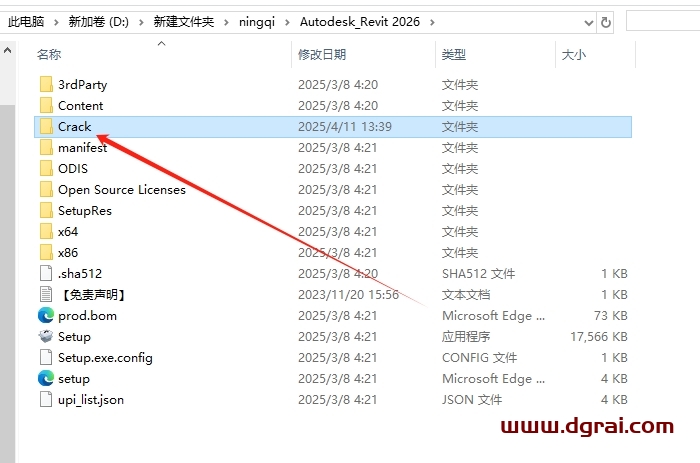Click the 73 KB size value
The width and height of the screenshot is (700, 463).
click(611, 316)
